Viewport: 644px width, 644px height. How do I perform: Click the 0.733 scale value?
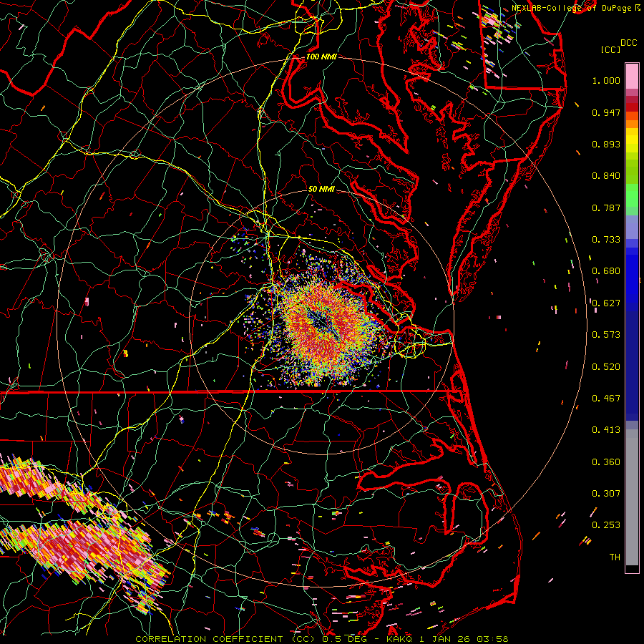point(606,240)
